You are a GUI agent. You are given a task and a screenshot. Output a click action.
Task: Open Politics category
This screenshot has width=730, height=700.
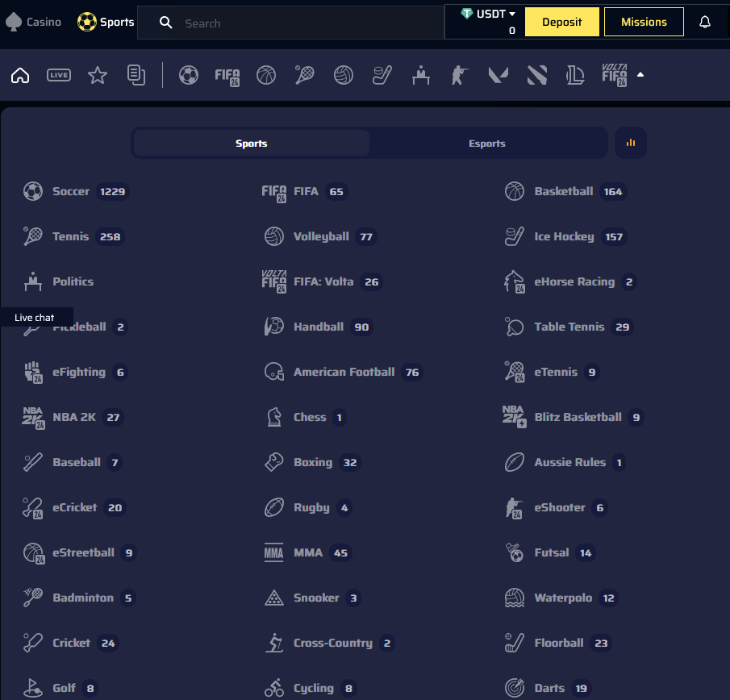58,281
